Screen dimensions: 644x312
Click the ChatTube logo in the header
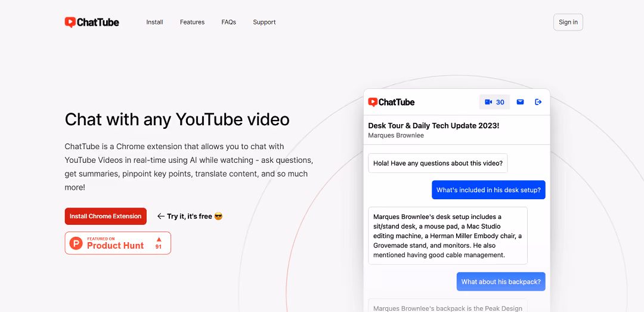(92, 22)
